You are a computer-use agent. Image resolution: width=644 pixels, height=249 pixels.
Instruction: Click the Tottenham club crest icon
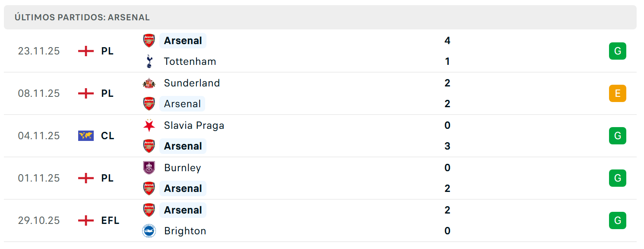[x=149, y=61]
